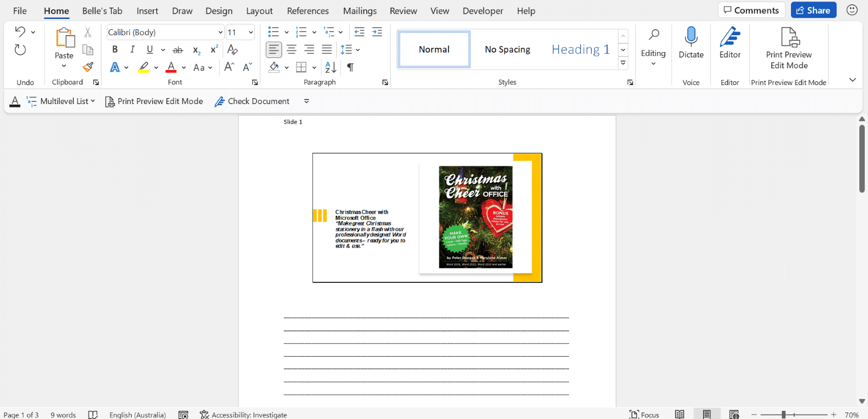Shrink the font size
This screenshot has width=868, height=419.
[247, 67]
